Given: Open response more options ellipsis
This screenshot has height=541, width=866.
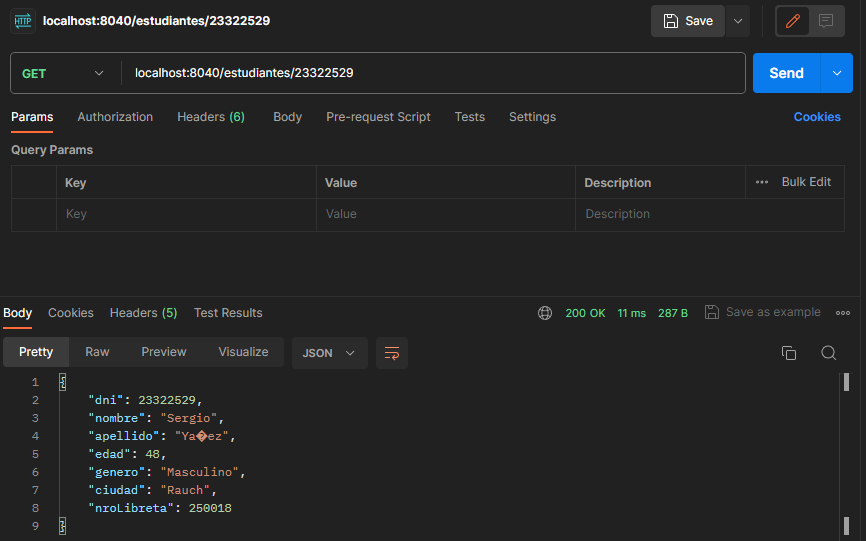Looking at the screenshot, I should [x=843, y=313].
